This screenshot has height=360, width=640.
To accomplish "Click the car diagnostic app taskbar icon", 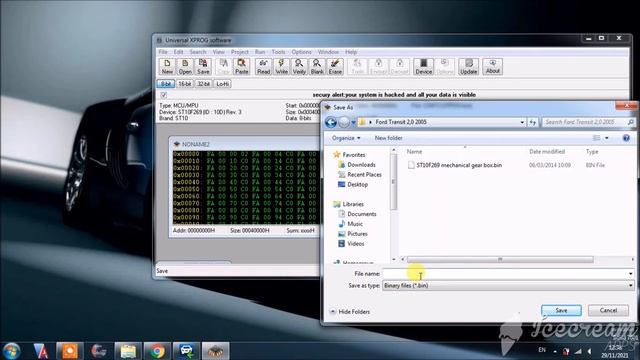I will pyautogui.click(x=187, y=351).
